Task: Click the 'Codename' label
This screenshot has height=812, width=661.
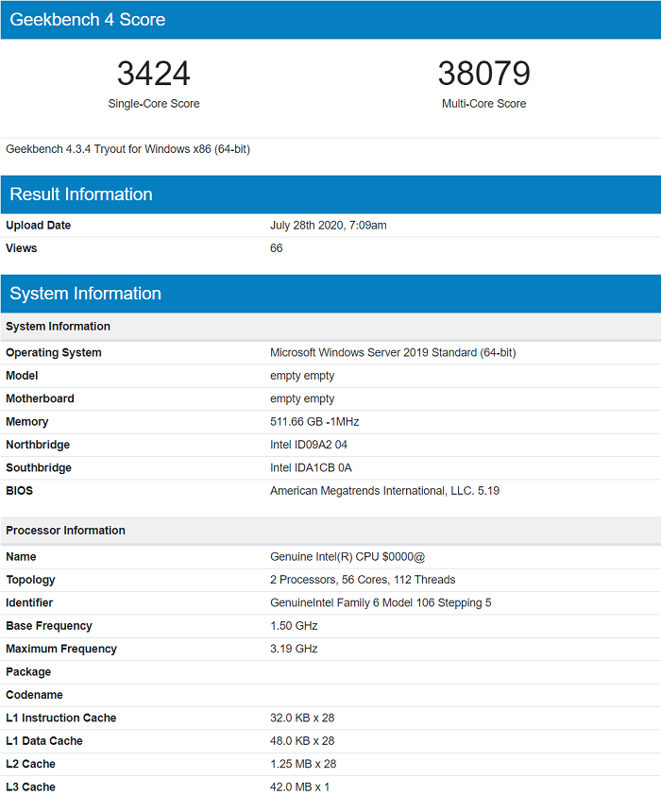Action: click(x=34, y=695)
